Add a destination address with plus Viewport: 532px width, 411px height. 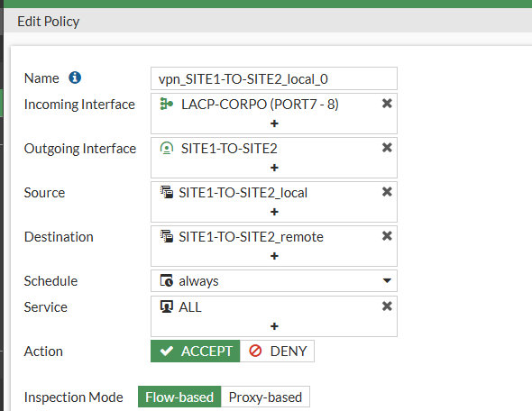(x=274, y=256)
